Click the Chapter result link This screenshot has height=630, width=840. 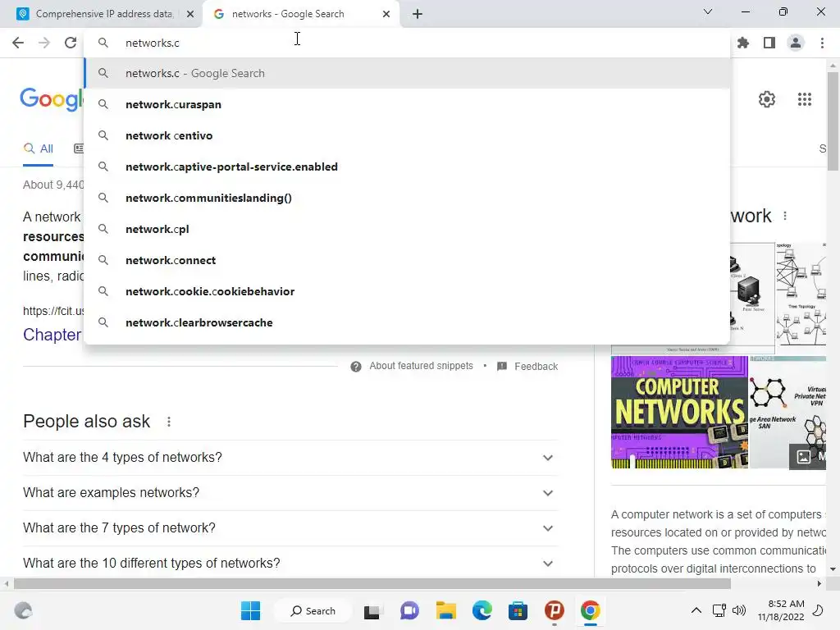click(52, 335)
